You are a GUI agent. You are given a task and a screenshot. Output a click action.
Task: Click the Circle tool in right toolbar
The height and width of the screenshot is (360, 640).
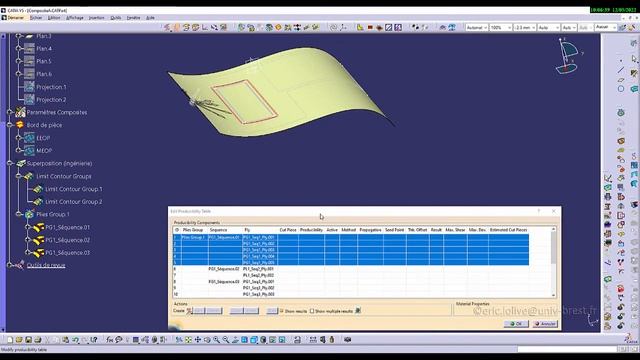coord(621,89)
